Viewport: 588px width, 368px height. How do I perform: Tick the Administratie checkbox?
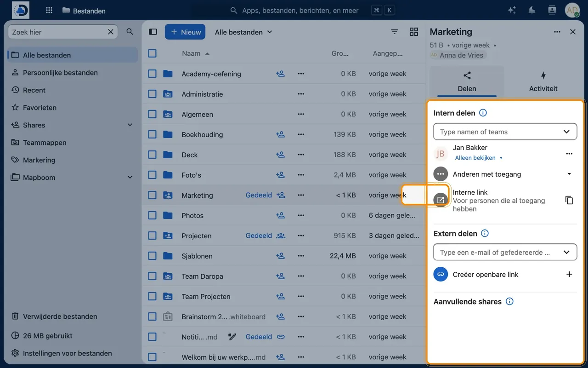[152, 94]
